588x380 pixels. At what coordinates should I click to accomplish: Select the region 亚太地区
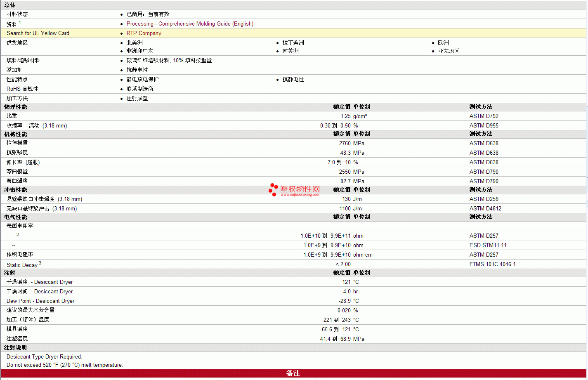(449, 51)
